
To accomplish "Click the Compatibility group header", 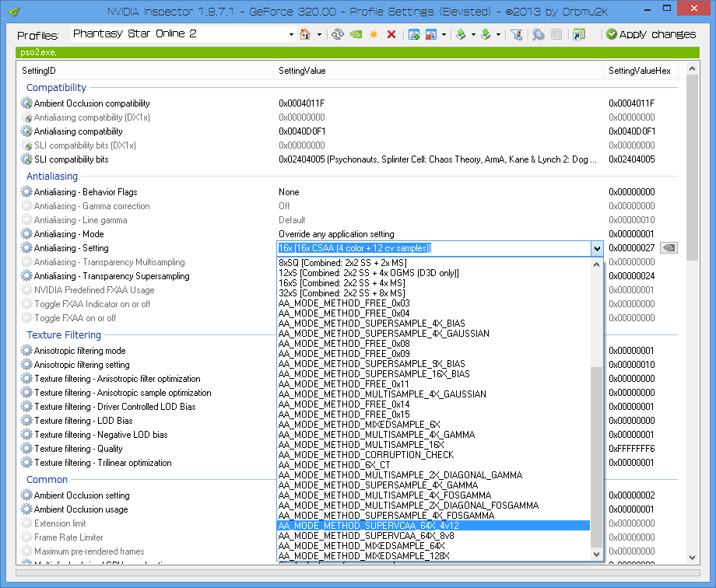I will tap(56, 87).
